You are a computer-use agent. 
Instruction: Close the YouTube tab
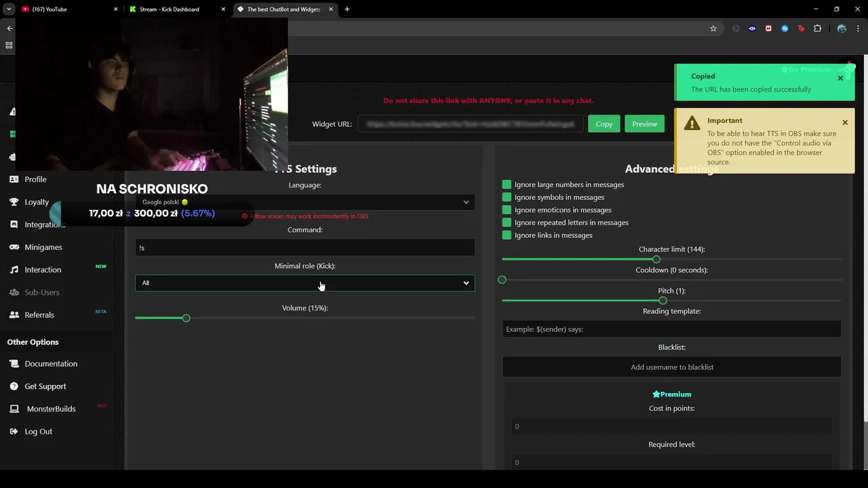click(x=115, y=9)
